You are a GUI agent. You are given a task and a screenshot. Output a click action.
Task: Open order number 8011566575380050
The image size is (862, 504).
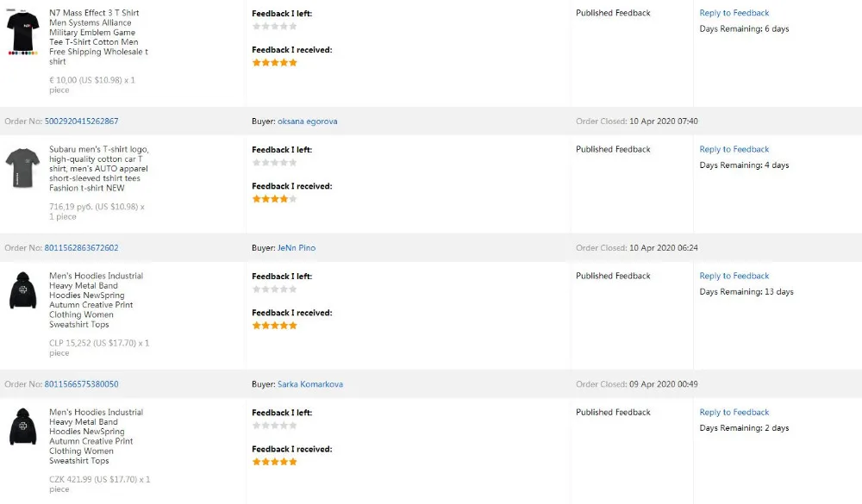point(81,384)
